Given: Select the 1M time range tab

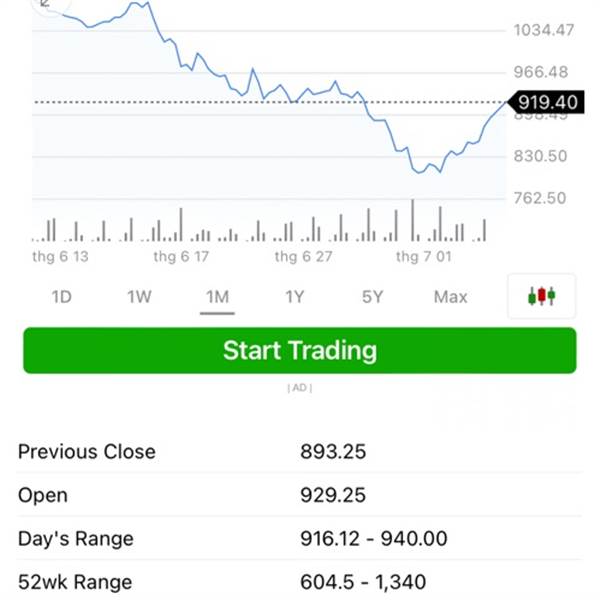Looking at the screenshot, I should [x=217, y=297].
